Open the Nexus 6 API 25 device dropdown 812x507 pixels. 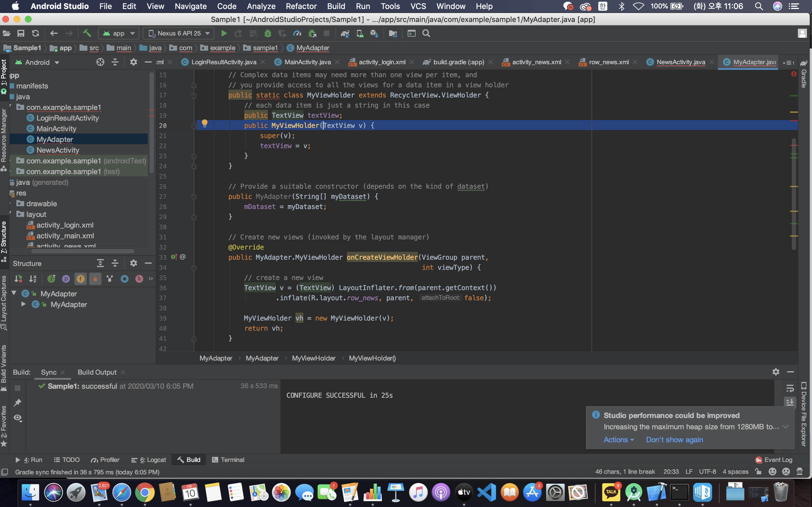tap(179, 34)
